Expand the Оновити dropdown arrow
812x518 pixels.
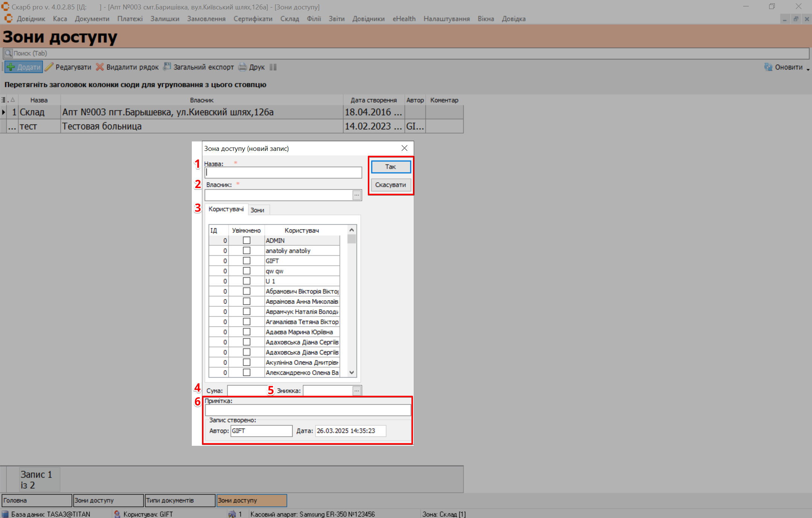pyautogui.click(x=808, y=69)
